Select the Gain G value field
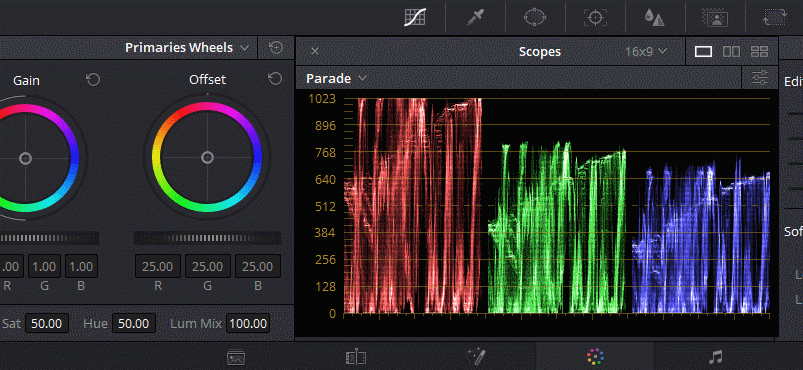Image resolution: width=803 pixels, height=370 pixels. (x=45, y=266)
